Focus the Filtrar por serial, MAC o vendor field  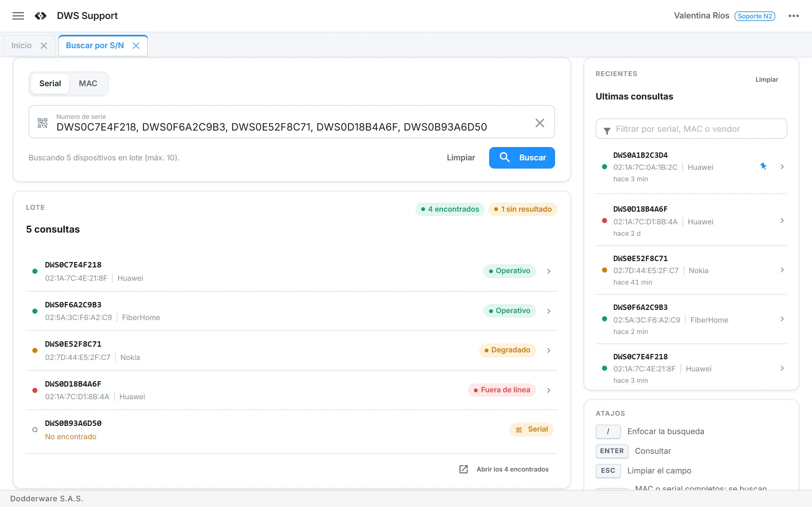click(691, 129)
